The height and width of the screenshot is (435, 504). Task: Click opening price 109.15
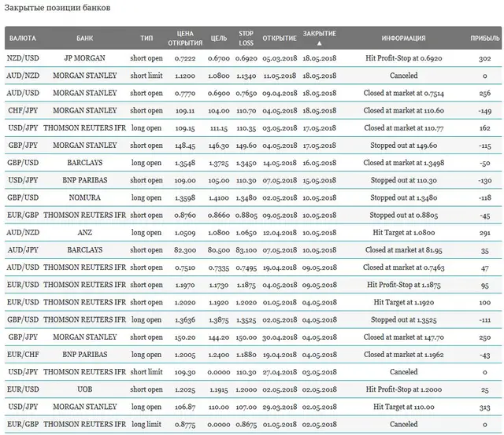(x=185, y=128)
